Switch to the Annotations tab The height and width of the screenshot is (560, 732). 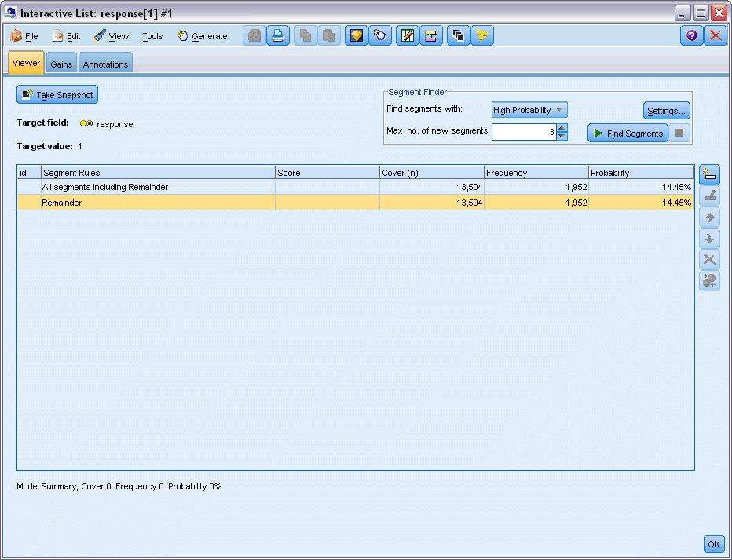pyautogui.click(x=105, y=64)
